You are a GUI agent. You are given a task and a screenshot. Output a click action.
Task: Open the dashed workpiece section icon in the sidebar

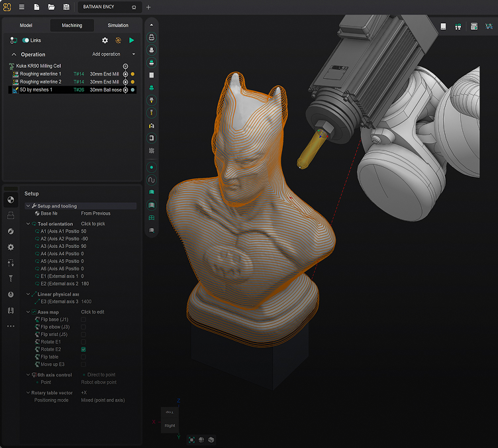coord(11,215)
